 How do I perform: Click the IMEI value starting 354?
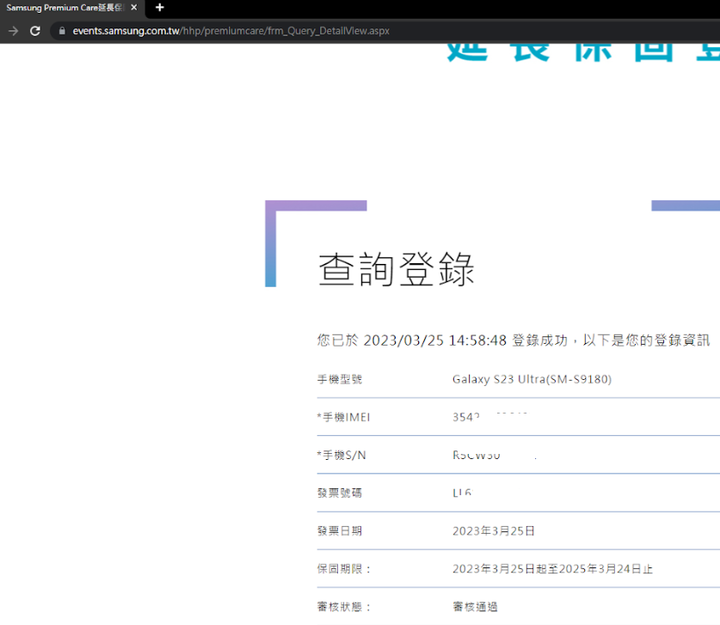[489, 417]
